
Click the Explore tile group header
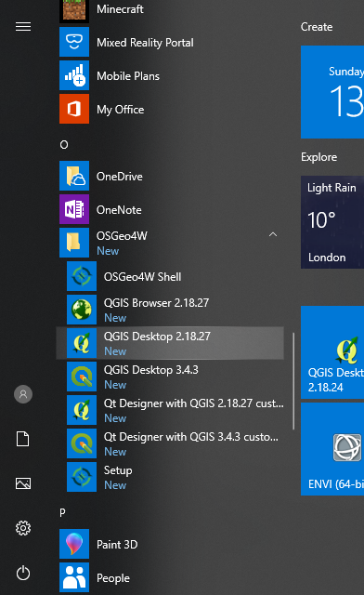point(318,157)
